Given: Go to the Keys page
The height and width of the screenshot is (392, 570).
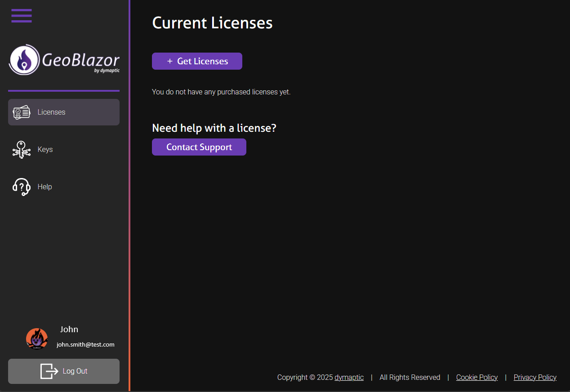Looking at the screenshot, I should (64, 150).
